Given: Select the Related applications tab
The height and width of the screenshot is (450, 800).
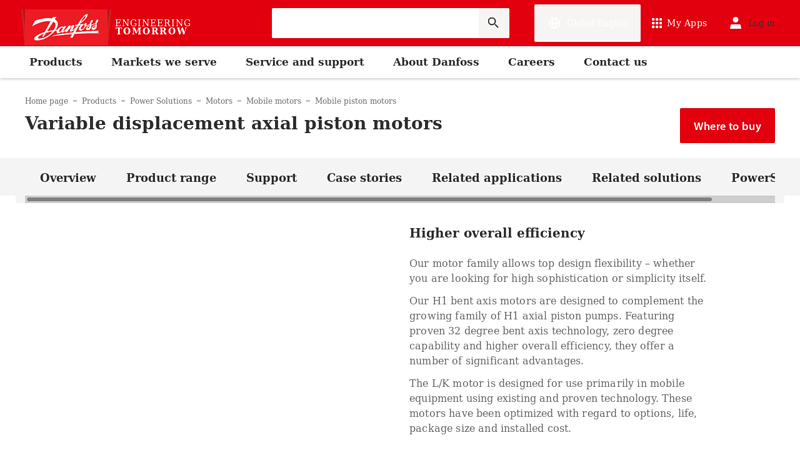Looking at the screenshot, I should pos(497,178).
